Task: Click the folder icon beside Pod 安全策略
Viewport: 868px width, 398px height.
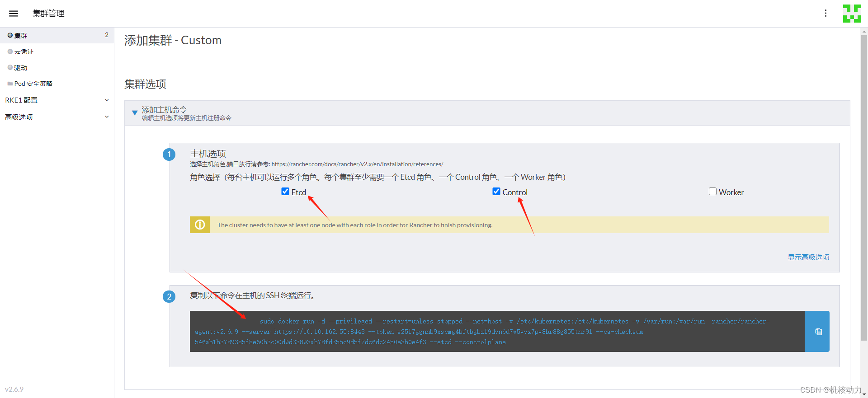Action: tap(10, 84)
